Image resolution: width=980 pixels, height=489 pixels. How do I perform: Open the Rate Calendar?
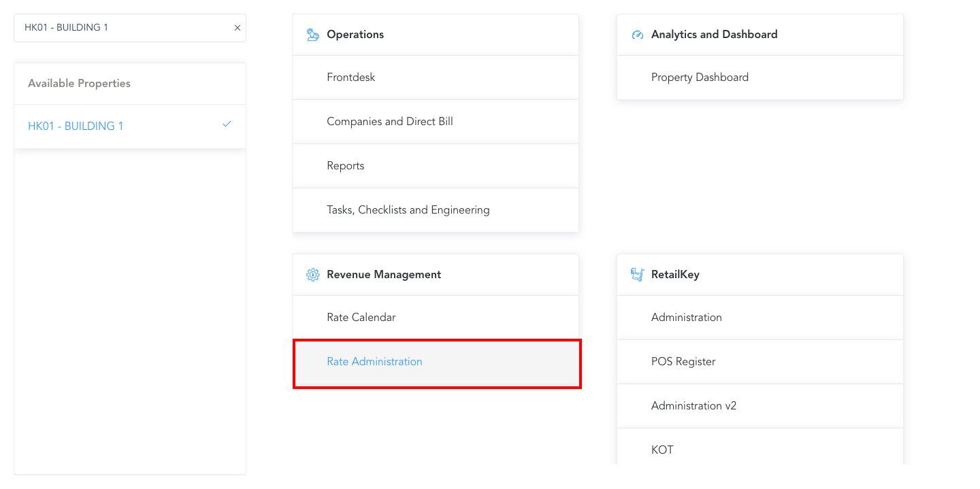click(x=361, y=317)
